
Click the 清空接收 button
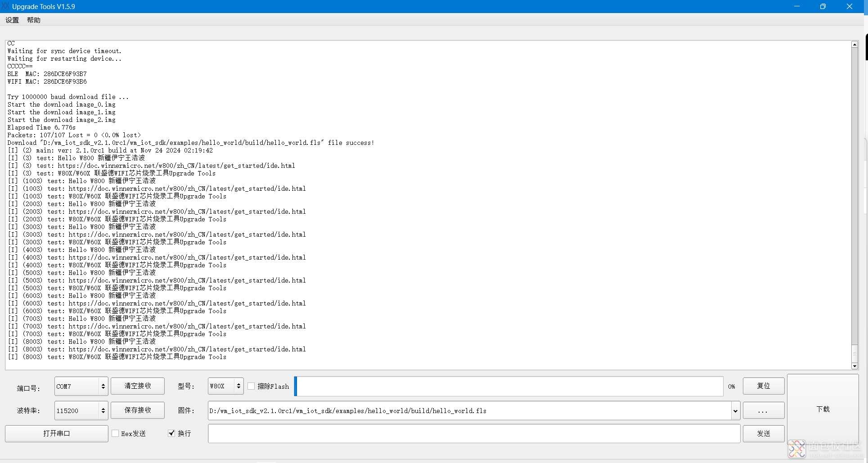pos(138,386)
